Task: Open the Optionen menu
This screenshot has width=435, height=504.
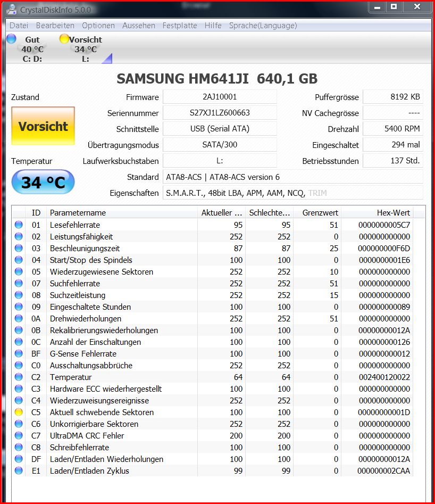Action: point(98,26)
